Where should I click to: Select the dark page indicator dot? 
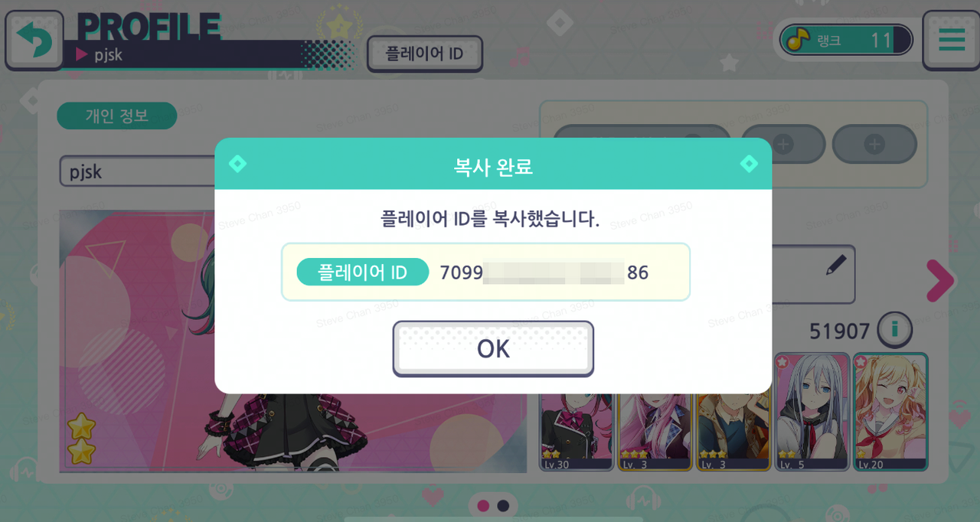tap(503, 506)
